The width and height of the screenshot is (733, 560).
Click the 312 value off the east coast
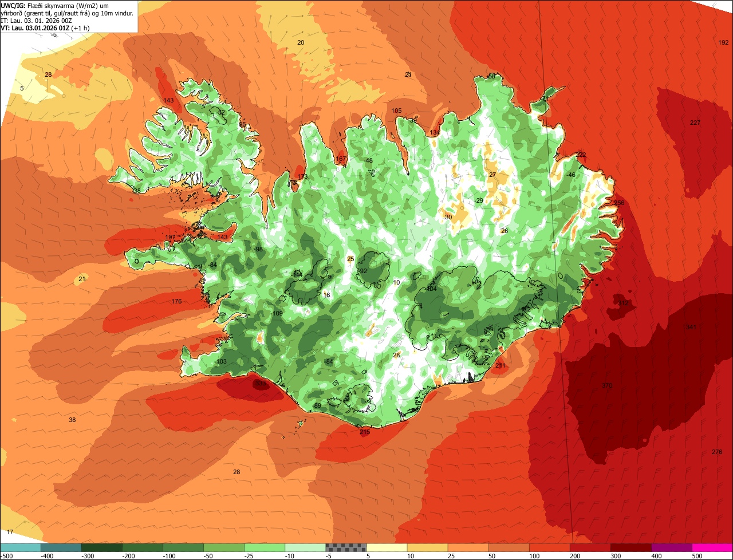click(x=623, y=303)
